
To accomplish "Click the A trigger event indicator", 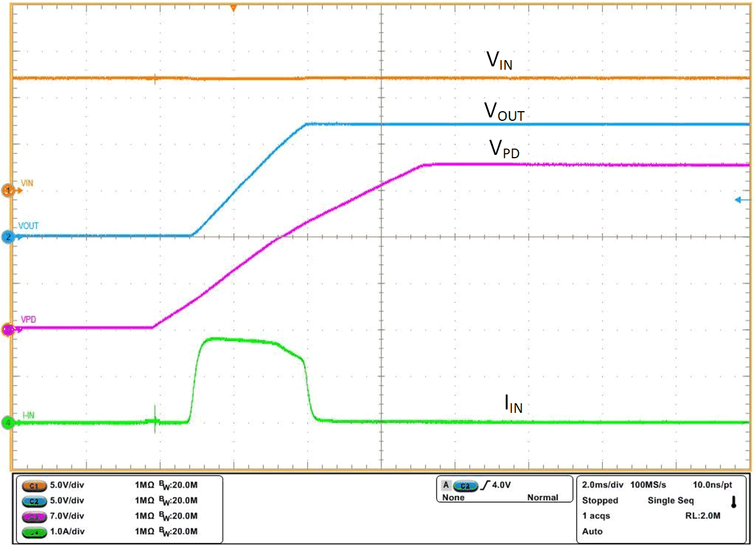I will pos(446,485).
